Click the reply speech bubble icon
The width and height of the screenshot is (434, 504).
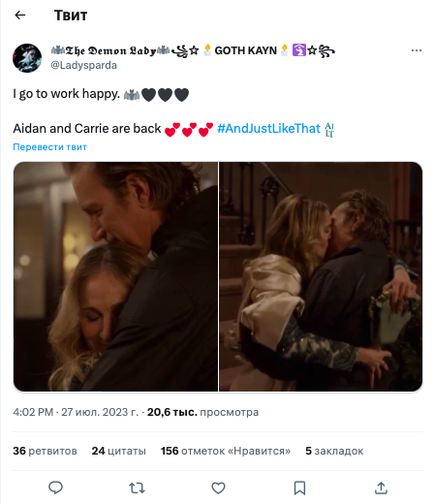[x=55, y=488]
